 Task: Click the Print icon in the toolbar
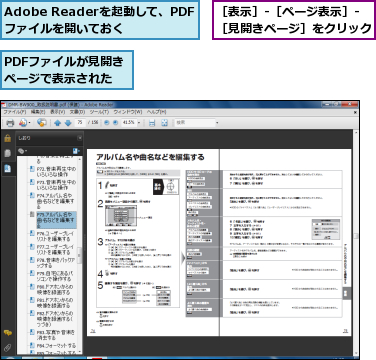tap(10, 123)
